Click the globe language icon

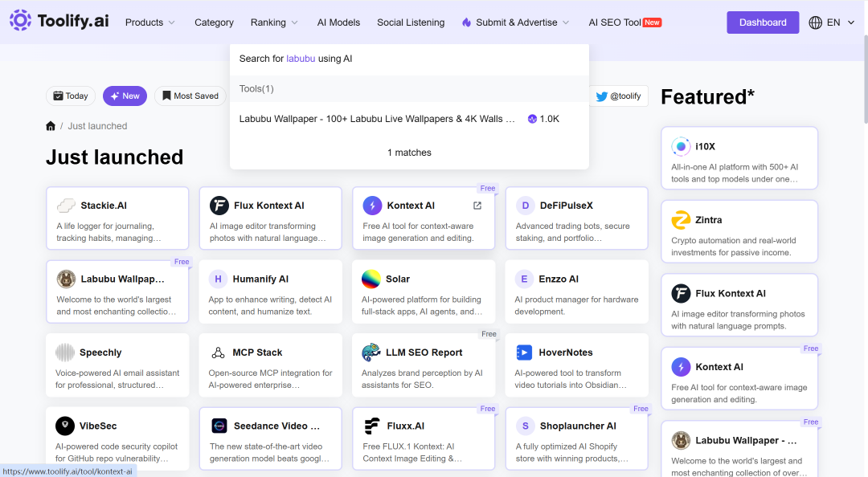coord(816,22)
